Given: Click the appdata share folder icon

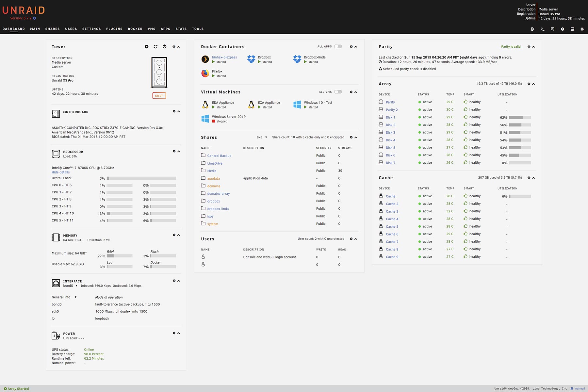Looking at the screenshot, I should (203, 178).
